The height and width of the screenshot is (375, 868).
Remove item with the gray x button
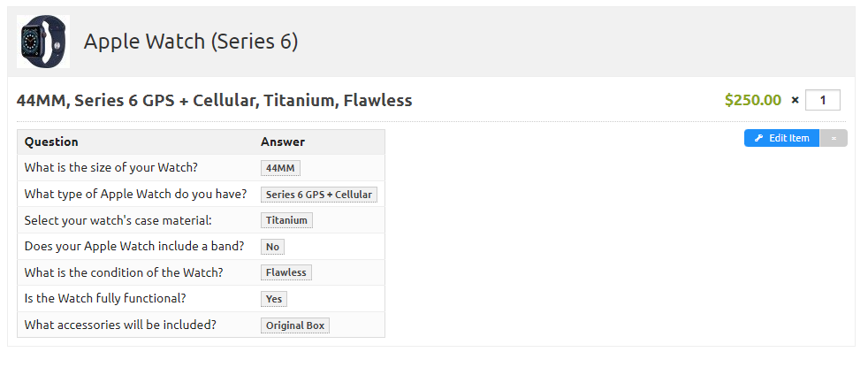[x=834, y=138]
